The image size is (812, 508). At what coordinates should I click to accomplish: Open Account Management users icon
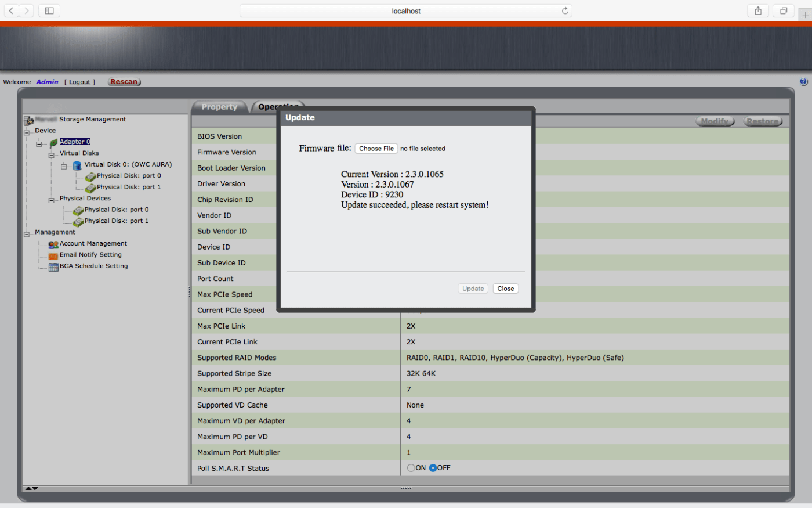point(53,244)
